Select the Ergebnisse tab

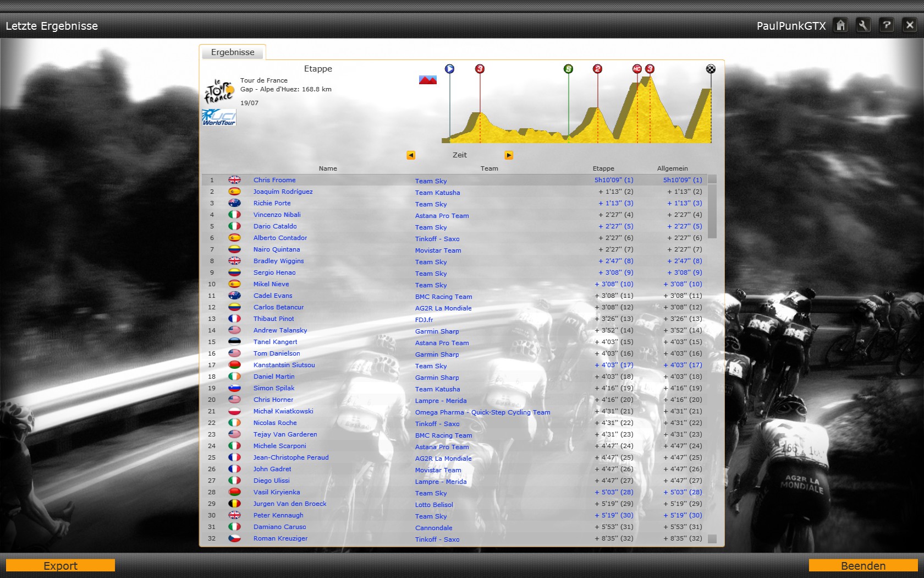click(233, 52)
